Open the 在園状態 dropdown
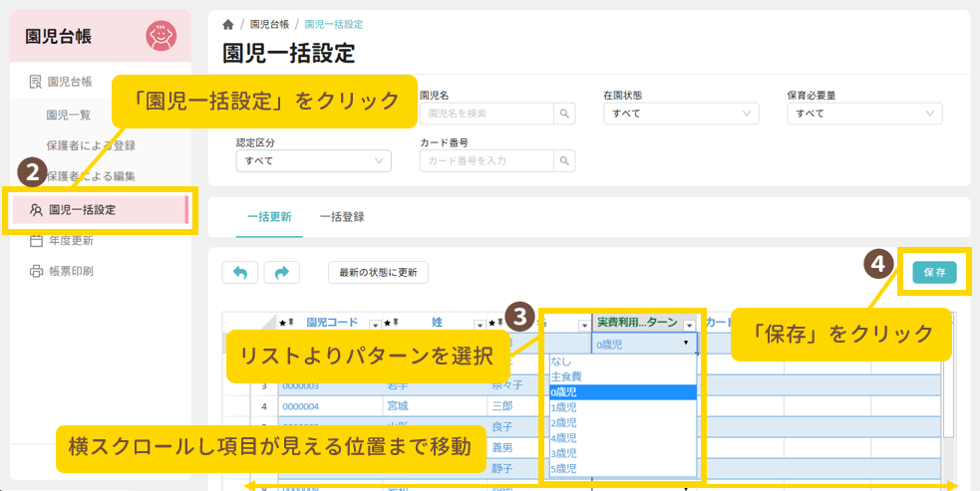 [x=681, y=114]
